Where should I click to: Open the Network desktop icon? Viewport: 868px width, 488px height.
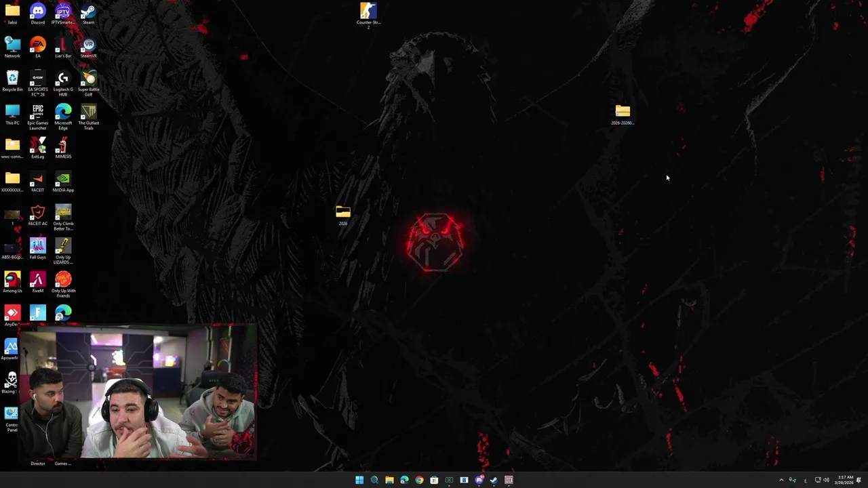(12, 47)
